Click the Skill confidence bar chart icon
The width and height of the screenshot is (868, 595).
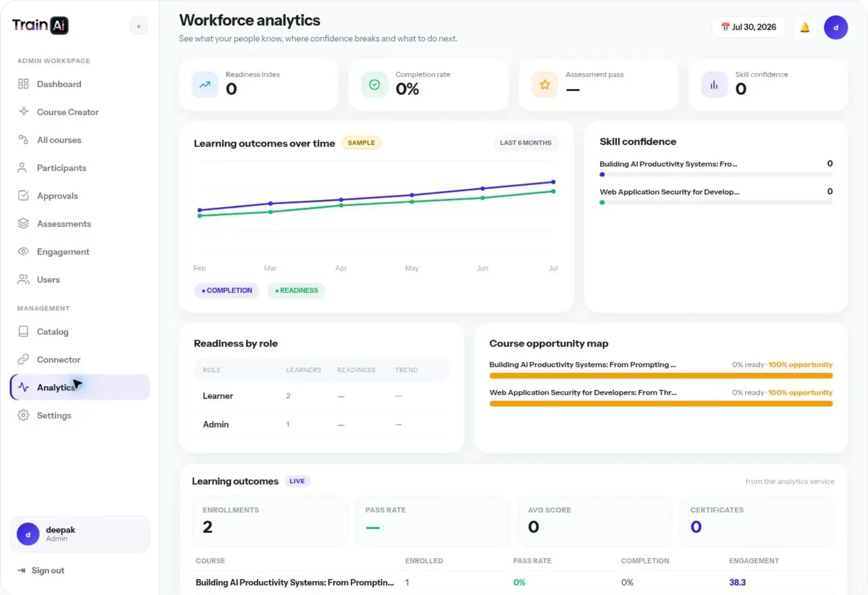[714, 85]
